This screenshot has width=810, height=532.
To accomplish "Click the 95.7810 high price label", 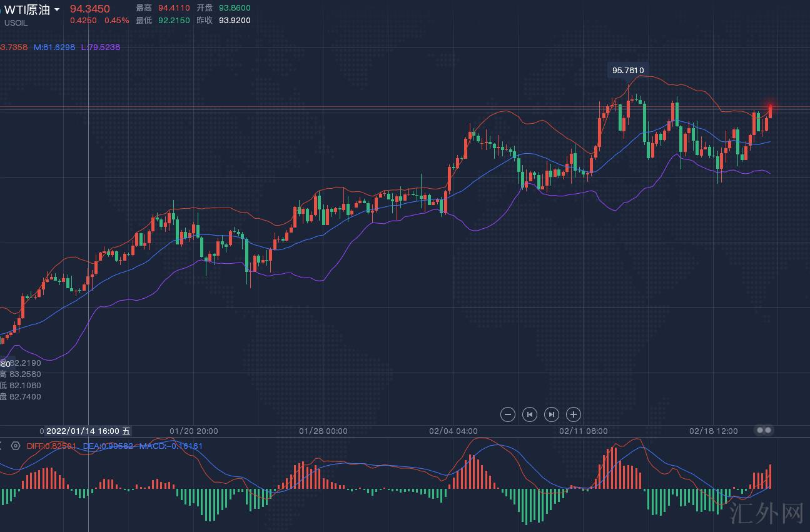I will (627, 71).
